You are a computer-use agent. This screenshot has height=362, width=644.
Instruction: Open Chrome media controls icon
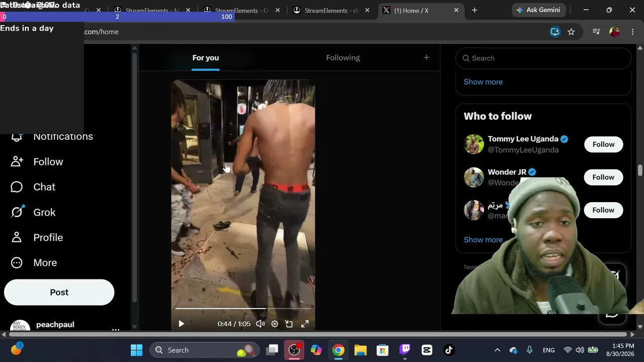[596, 32]
